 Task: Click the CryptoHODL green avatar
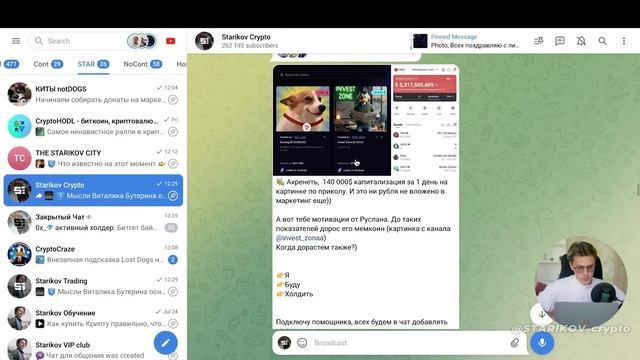tap(19, 126)
